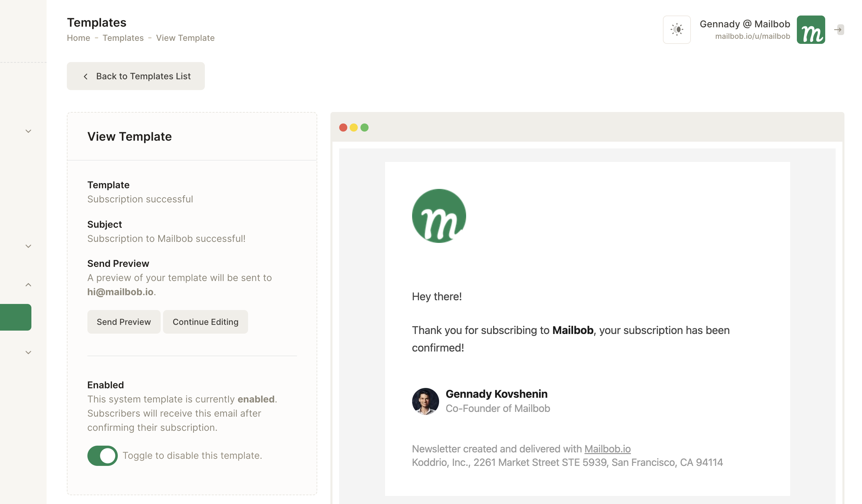Open Templates breadcrumb link
Viewport: 862px width, 504px height.
coord(123,38)
